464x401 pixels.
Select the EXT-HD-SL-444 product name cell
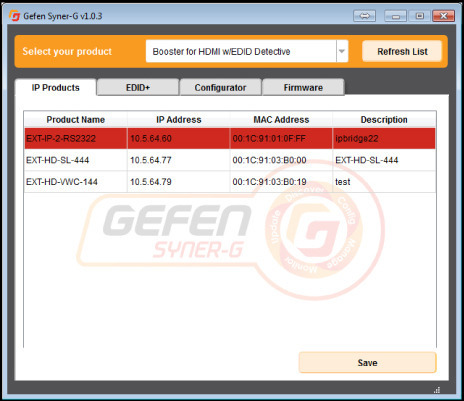click(76, 160)
